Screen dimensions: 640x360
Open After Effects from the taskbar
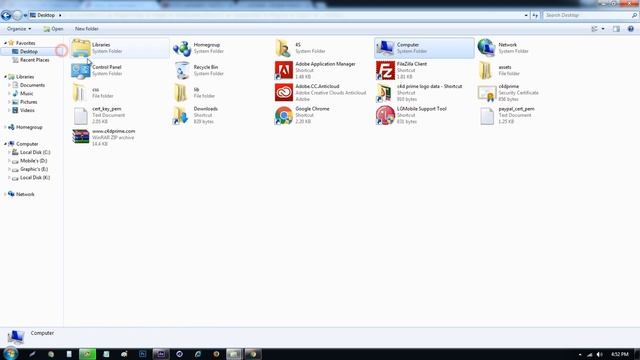click(161, 354)
